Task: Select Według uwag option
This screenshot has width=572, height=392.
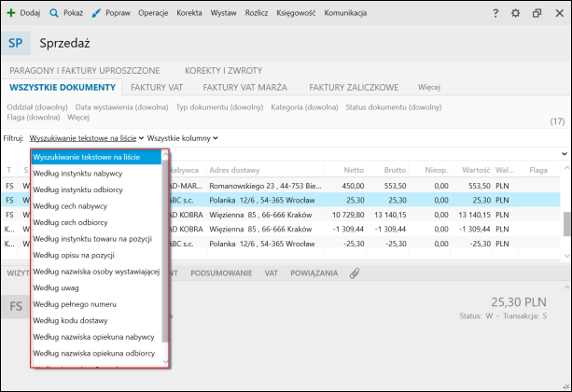Action: tap(96, 288)
